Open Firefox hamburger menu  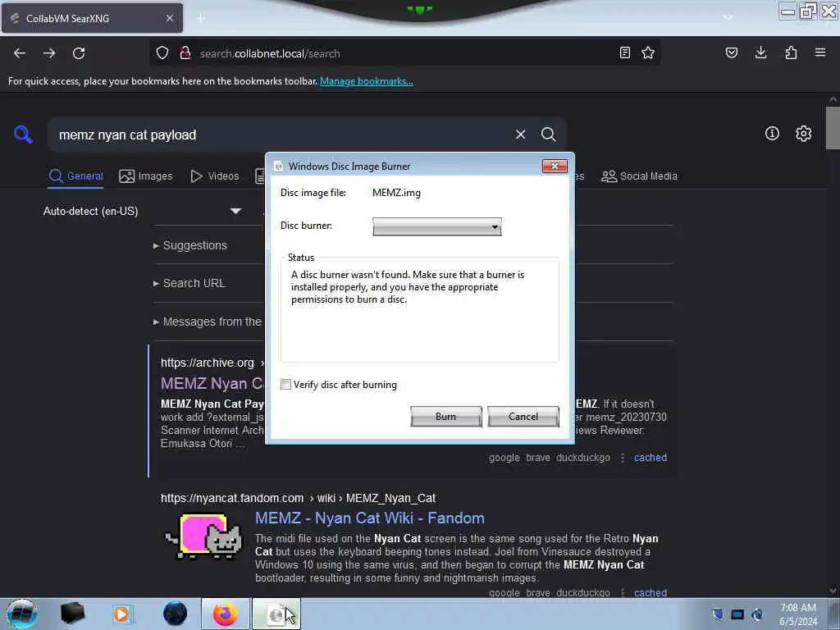pos(820,52)
